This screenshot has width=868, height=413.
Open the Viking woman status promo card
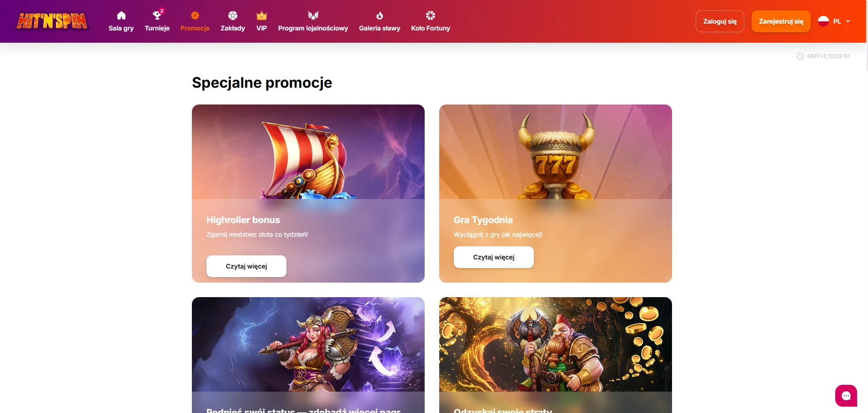click(x=308, y=355)
